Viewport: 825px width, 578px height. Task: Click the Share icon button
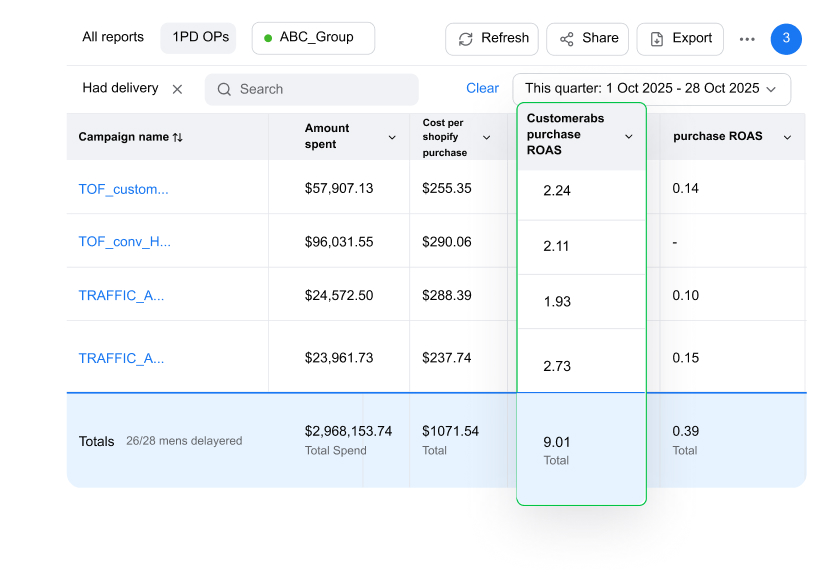tap(567, 39)
